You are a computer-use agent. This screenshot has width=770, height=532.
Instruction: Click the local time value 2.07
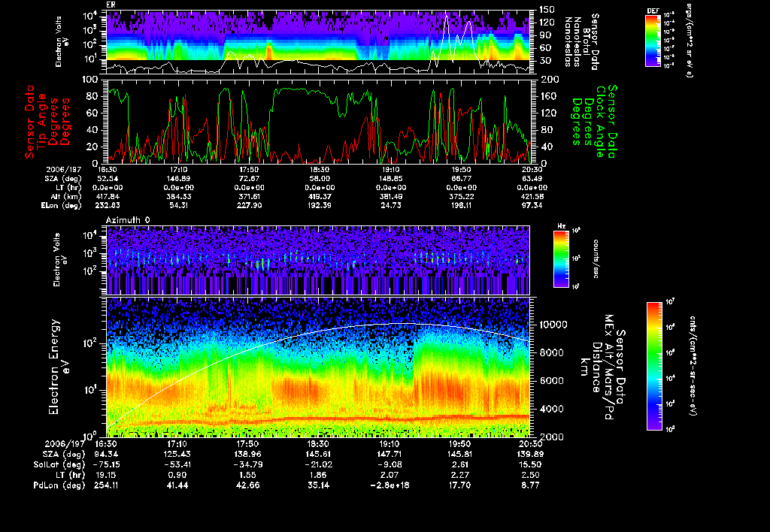coord(389,475)
